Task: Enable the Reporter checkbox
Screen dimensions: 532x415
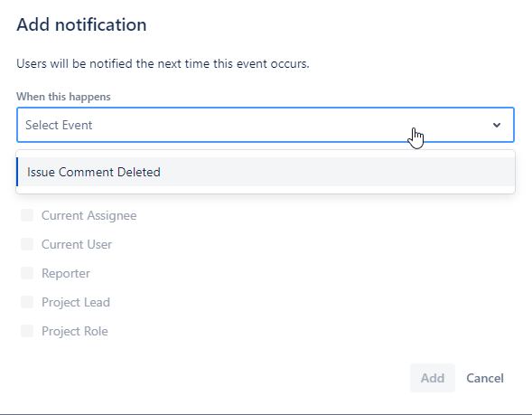Action: pos(27,273)
